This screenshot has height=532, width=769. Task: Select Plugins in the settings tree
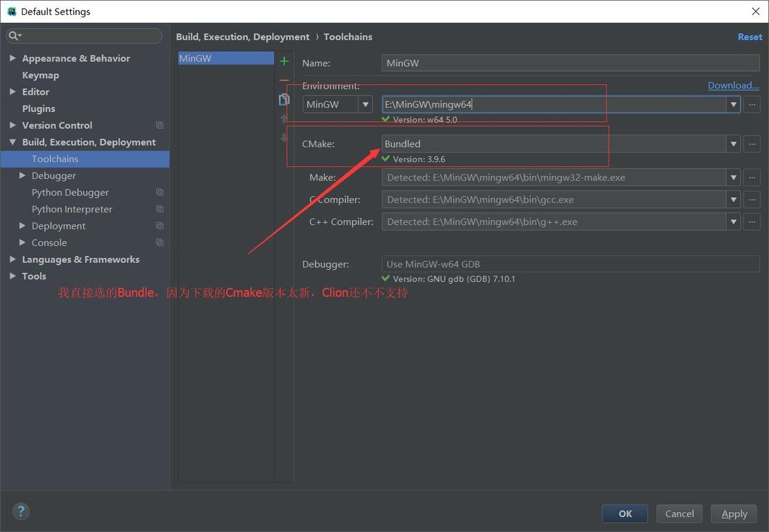[x=38, y=109]
